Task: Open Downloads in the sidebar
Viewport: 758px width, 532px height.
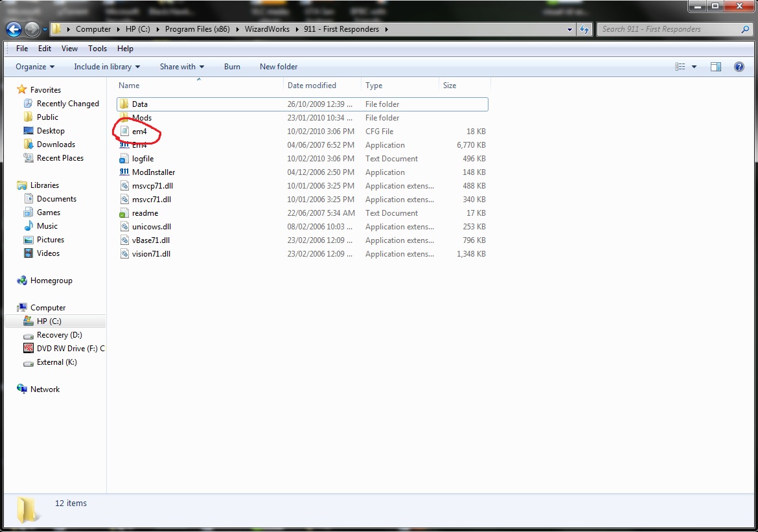Action: (56, 144)
